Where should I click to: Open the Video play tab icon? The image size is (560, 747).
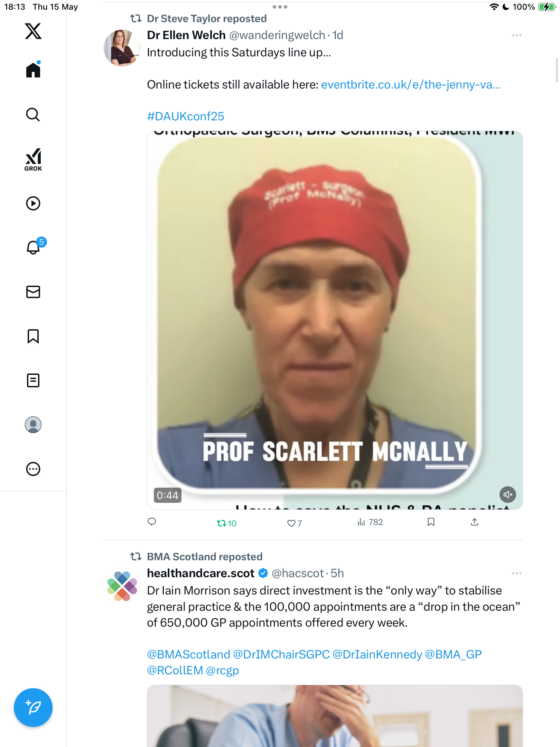[33, 203]
